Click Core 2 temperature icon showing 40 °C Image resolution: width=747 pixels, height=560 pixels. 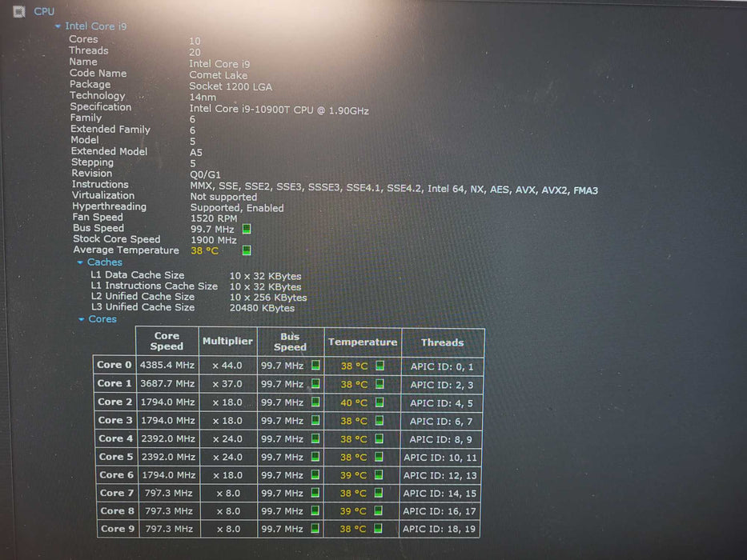tap(380, 402)
